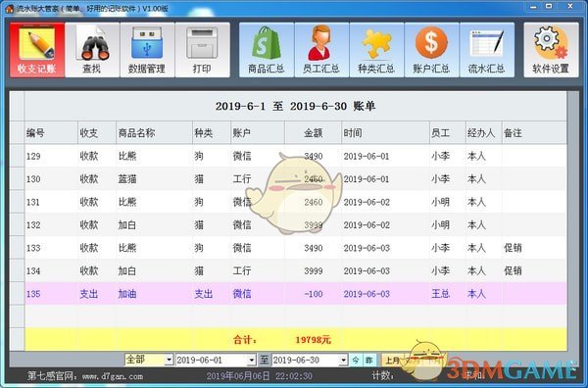Click the 种类 column header
Viewport: 588px width, 388px height.
212,132
